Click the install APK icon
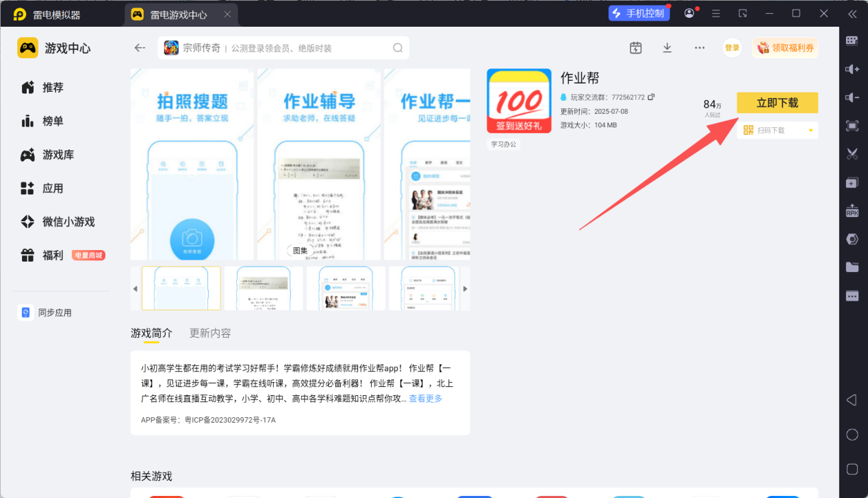868x498 pixels. [852, 210]
